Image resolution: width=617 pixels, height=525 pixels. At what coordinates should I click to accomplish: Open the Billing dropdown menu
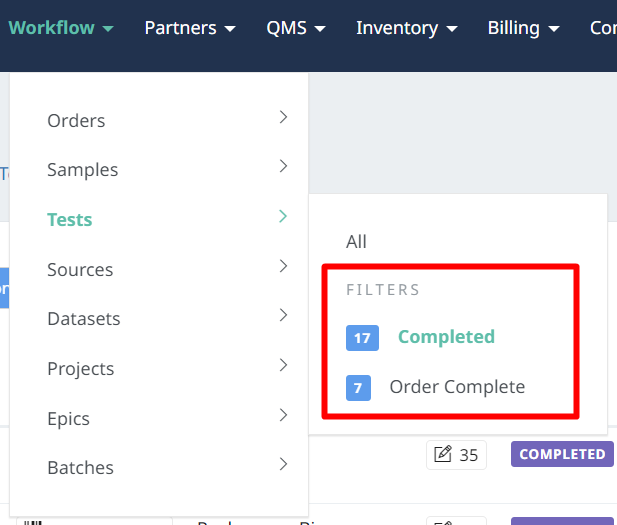point(523,28)
